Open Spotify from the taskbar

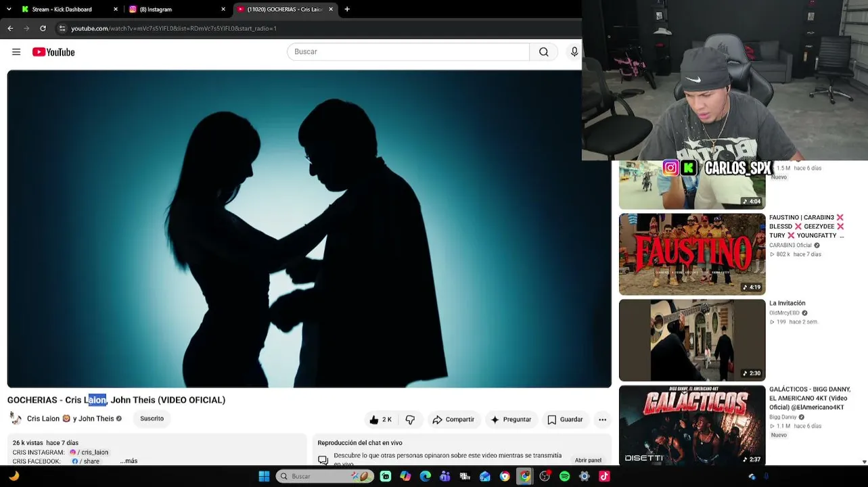(x=564, y=476)
